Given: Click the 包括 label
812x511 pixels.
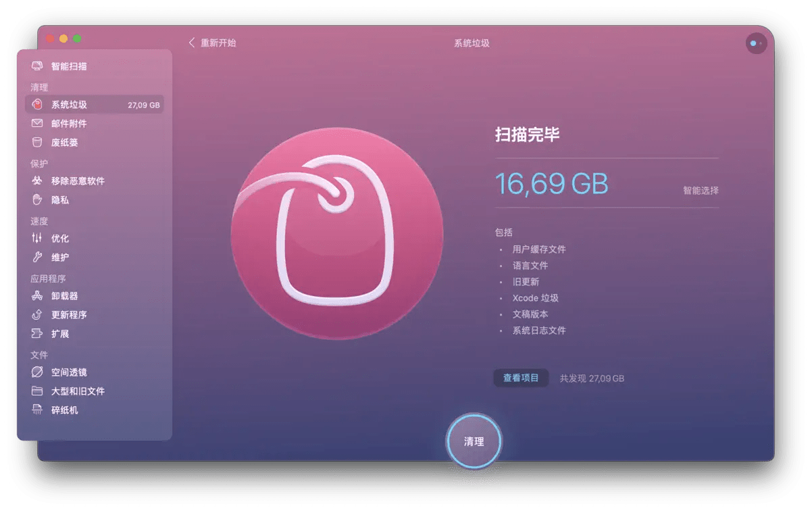Looking at the screenshot, I should tap(504, 233).
